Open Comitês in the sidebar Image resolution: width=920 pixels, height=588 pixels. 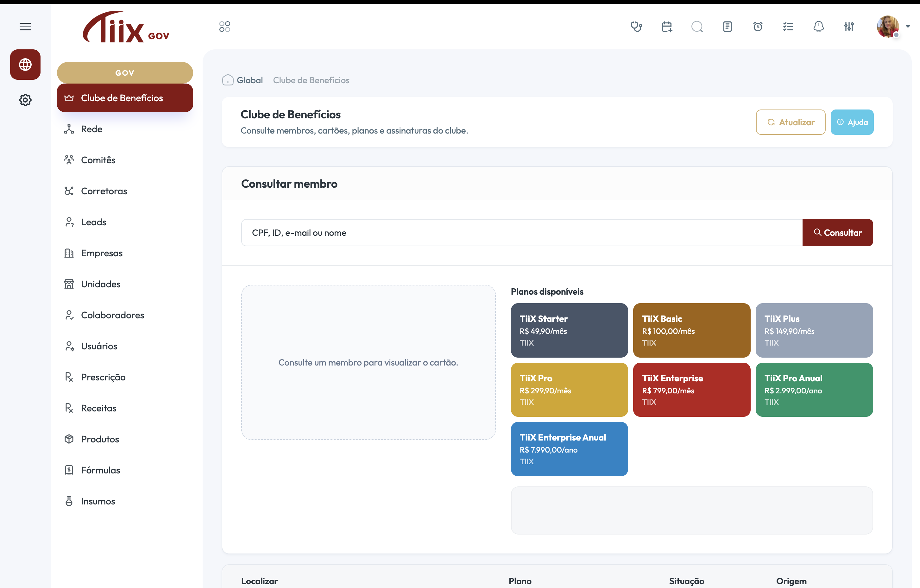tap(125, 160)
